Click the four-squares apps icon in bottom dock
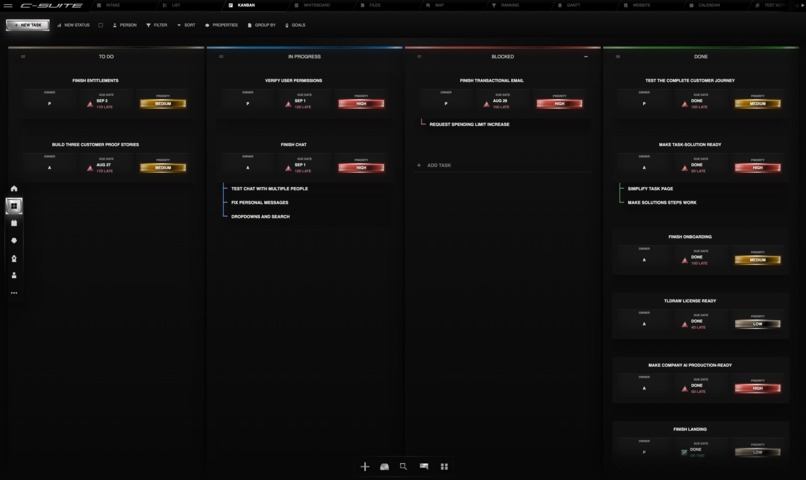This screenshot has height=480, width=806. 444,467
